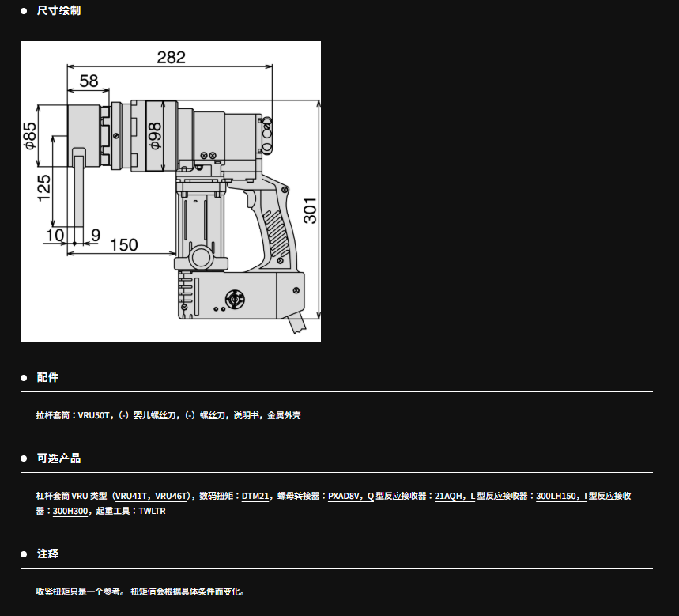
Task: Click the underlined L before 型反应接收器
Action: (473, 496)
